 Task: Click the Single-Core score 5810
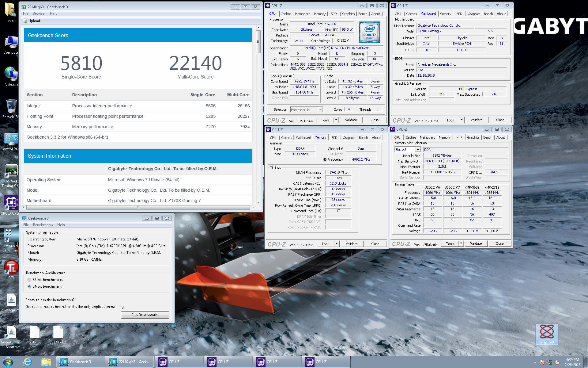coord(81,63)
